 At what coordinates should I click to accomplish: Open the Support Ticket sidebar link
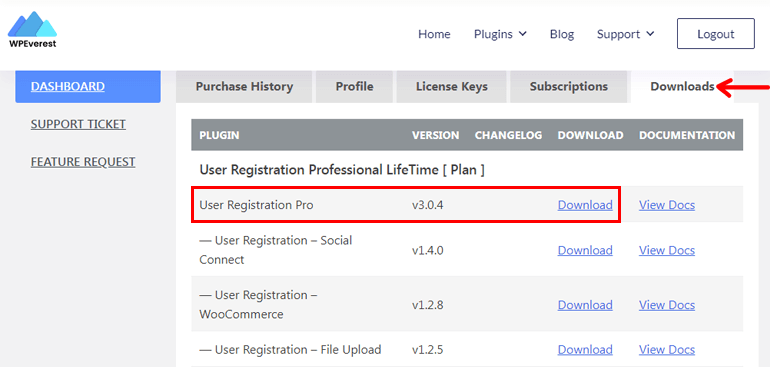tap(78, 124)
